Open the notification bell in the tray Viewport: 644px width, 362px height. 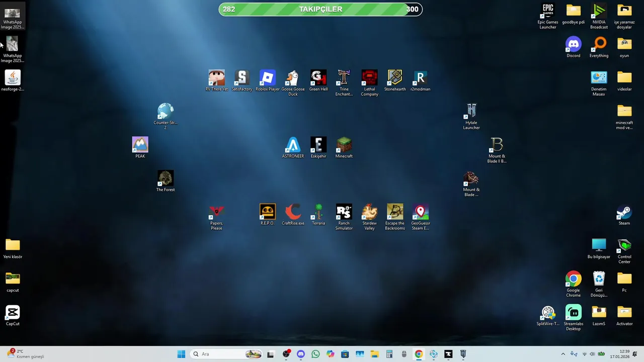[x=635, y=354]
